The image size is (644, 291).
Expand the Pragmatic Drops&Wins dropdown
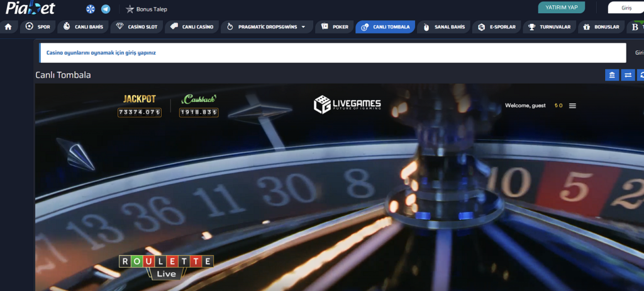[304, 27]
